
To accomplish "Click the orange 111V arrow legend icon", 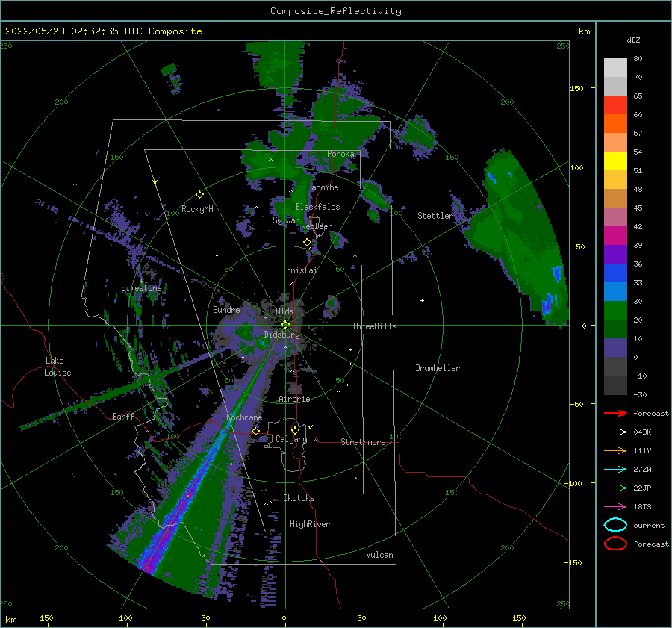I will click(615, 450).
